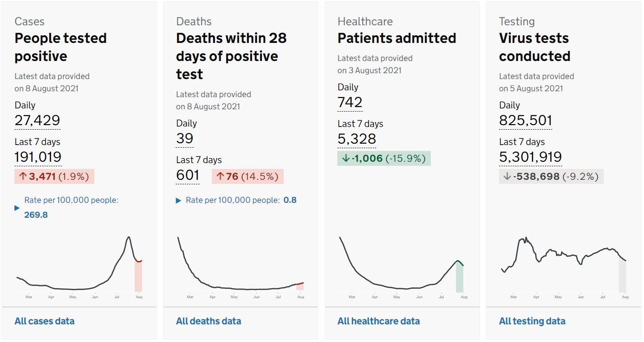The height and width of the screenshot is (342, 644).
Task: Open All testing data link
Action: (x=532, y=321)
